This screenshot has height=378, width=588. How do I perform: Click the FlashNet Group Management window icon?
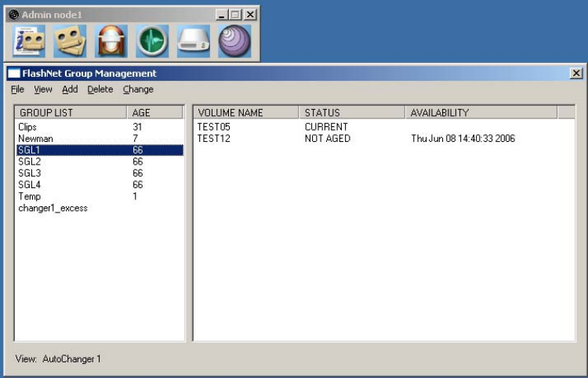[x=14, y=73]
